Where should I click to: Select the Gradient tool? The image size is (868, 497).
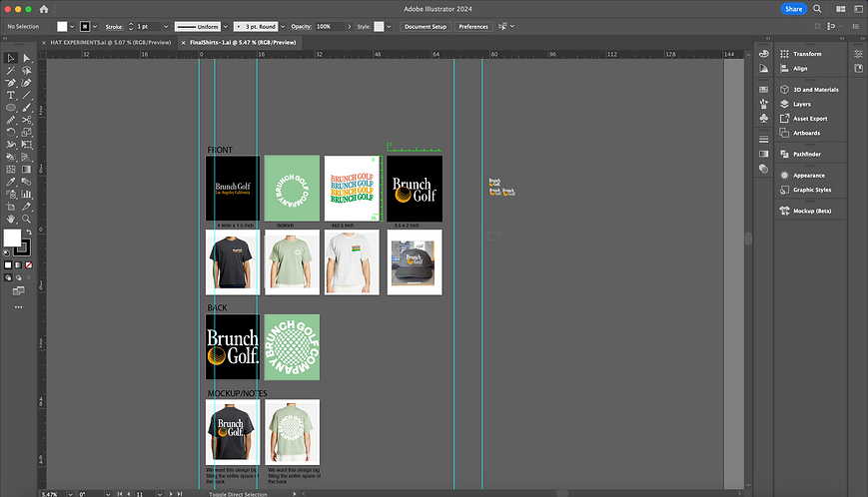pyautogui.click(x=27, y=170)
